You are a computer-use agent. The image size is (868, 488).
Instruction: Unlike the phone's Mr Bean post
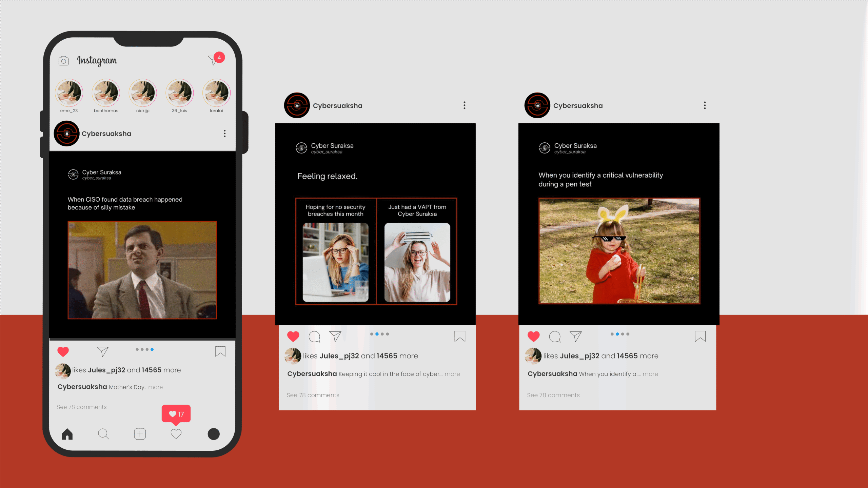pyautogui.click(x=63, y=351)
